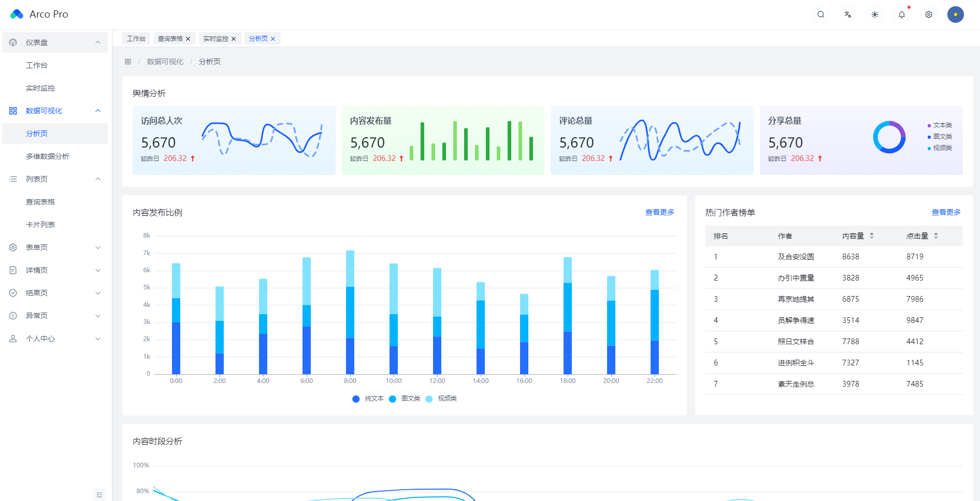
Task: Open 多维数据分析 in the sidebar
Action: point(55,156)
